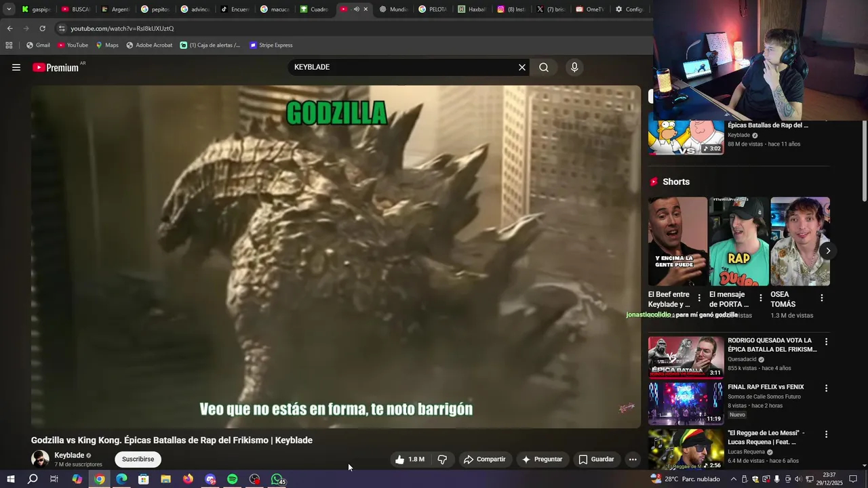
Task: Go back with browser back arrow
Action: coord(9,28)
